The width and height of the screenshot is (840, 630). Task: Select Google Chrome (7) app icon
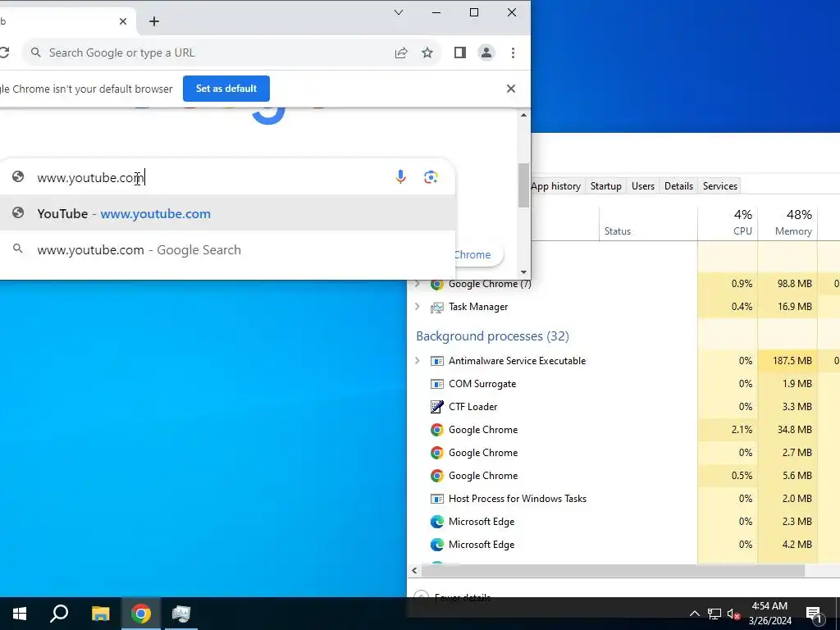pyautogui.click(x=437, y=284)
